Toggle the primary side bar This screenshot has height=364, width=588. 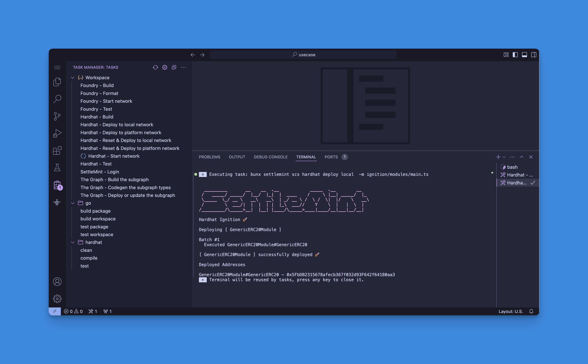coord(515,55)
